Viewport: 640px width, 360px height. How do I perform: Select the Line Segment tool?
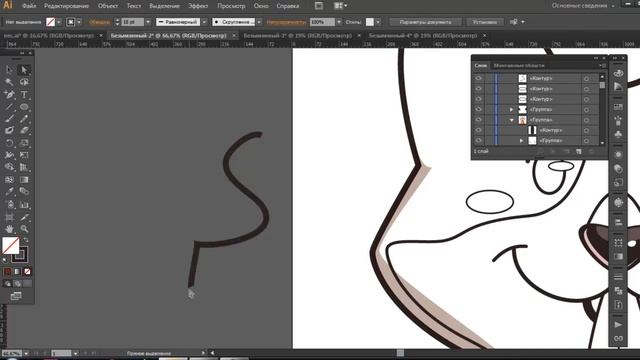tap(9, 107)
